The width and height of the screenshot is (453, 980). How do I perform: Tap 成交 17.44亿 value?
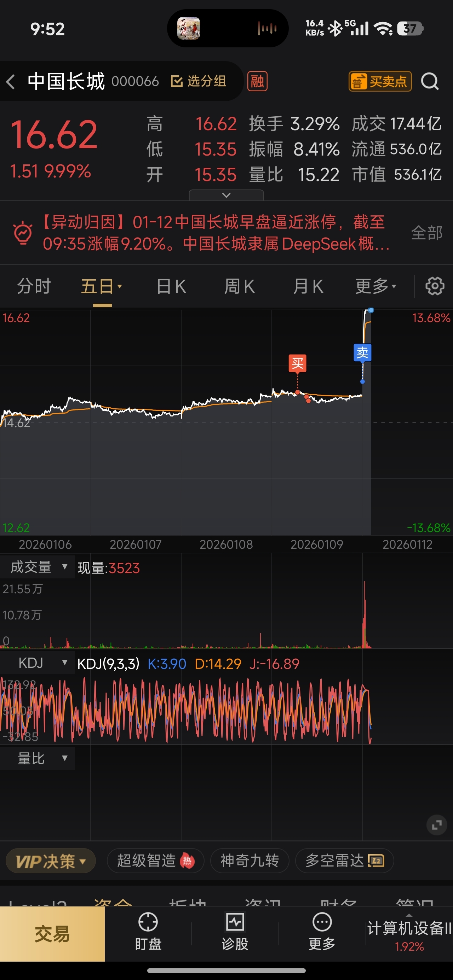tap(415, 124)
